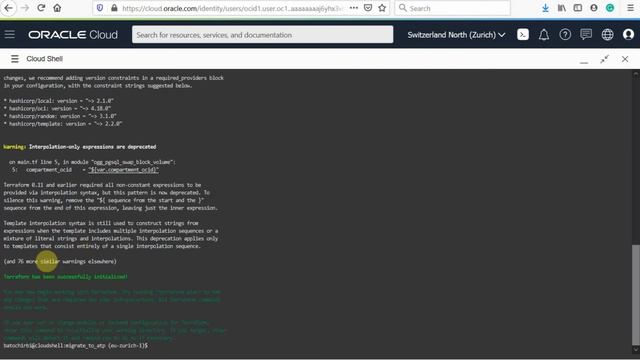
Task: Click the hashicorp/template version line
Action: [62, 124]
